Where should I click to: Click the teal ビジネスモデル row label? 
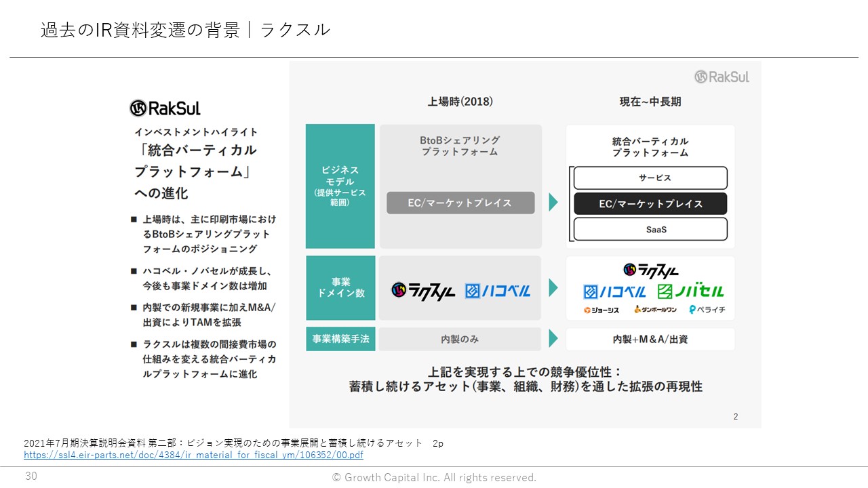click(340, 186)
